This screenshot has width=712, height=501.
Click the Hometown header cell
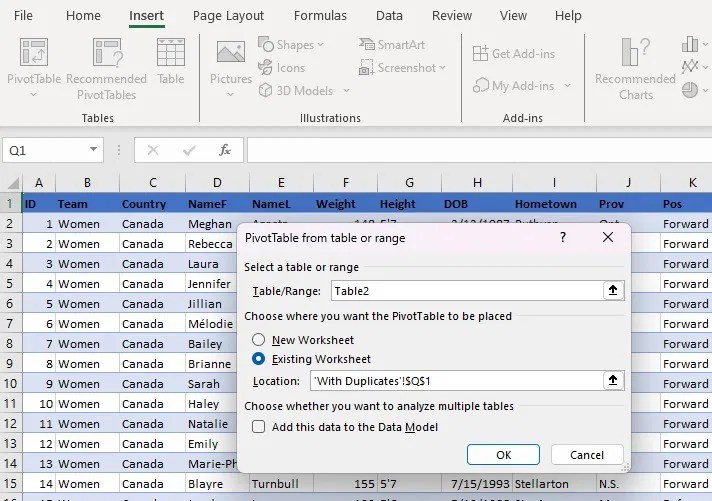click(x=554, y=203)
